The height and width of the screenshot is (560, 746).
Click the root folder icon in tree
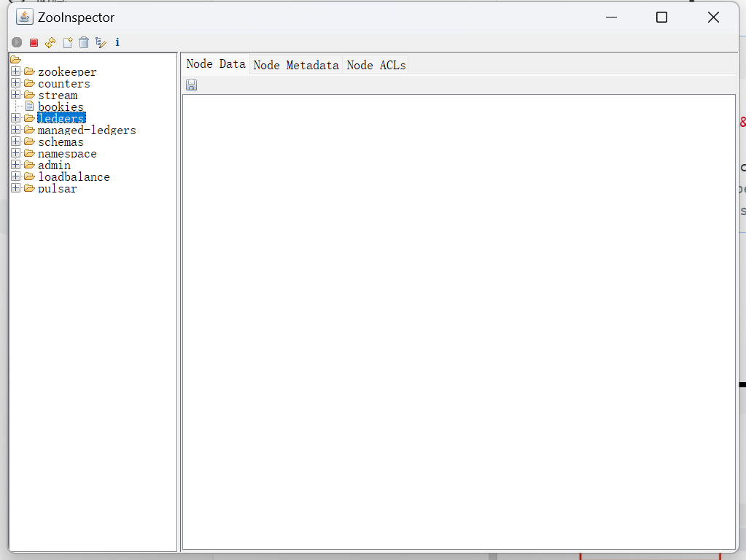point(16,60)
